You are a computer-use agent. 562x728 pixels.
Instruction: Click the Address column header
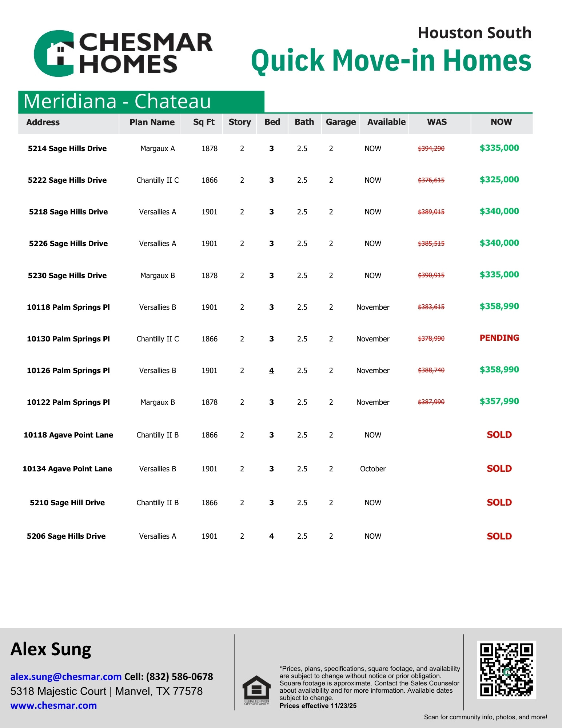43,122
